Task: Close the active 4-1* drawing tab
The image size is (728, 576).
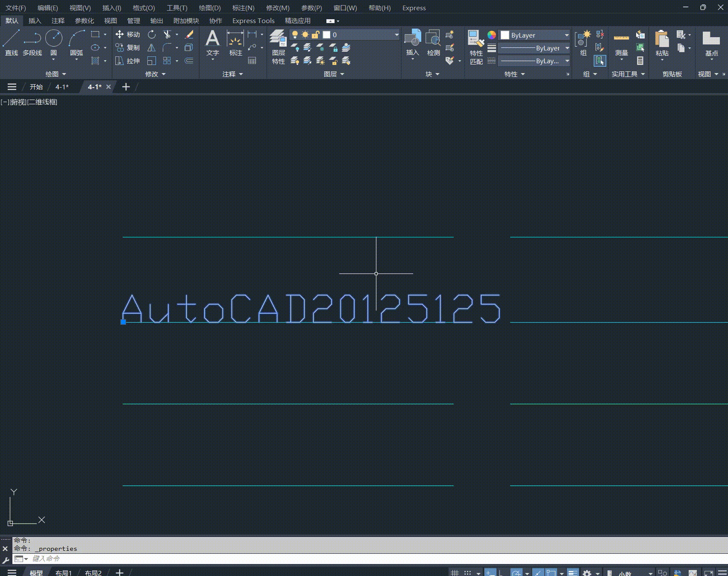Action: 109,87
